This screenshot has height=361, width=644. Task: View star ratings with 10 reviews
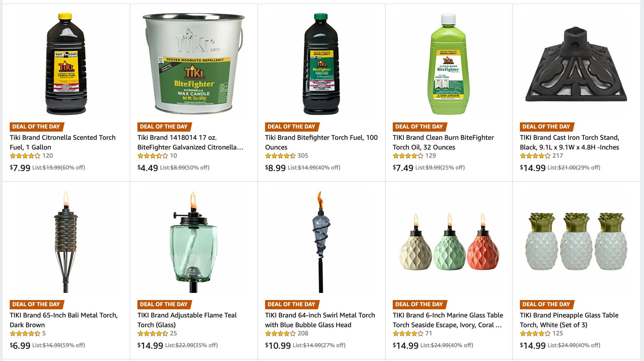153,156
